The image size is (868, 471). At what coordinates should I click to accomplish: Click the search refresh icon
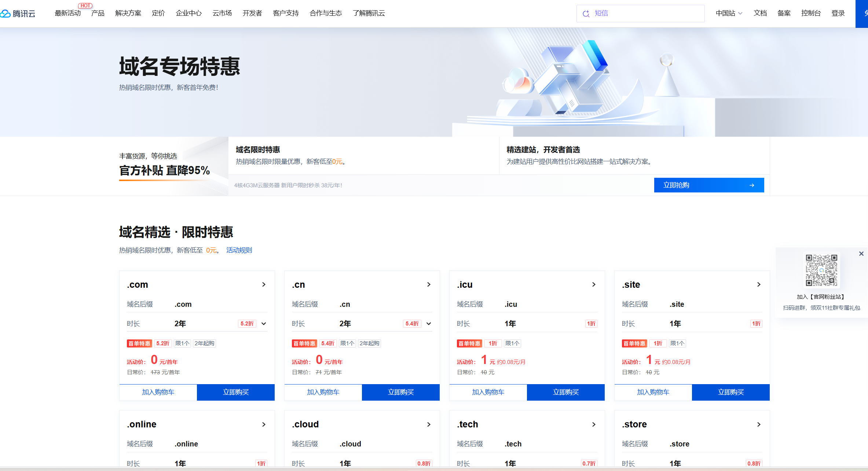[x=586, y=14]
